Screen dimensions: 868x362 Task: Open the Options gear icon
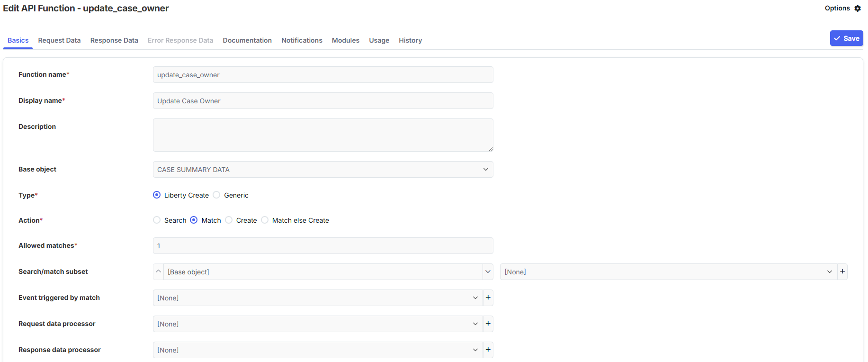[x=858, y=9]
